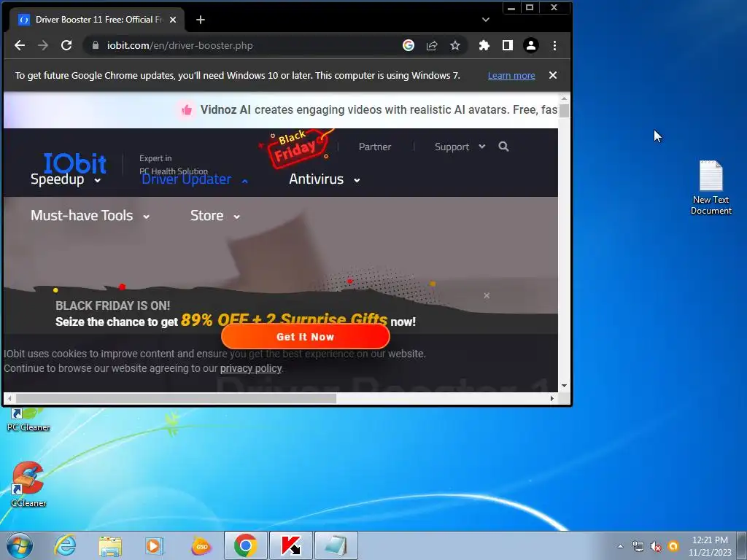Image resolution: width=747 pixels, height=560 pixels.
Task: Click the horizontal scrollbar thumb
Action: tap(177, 398)
